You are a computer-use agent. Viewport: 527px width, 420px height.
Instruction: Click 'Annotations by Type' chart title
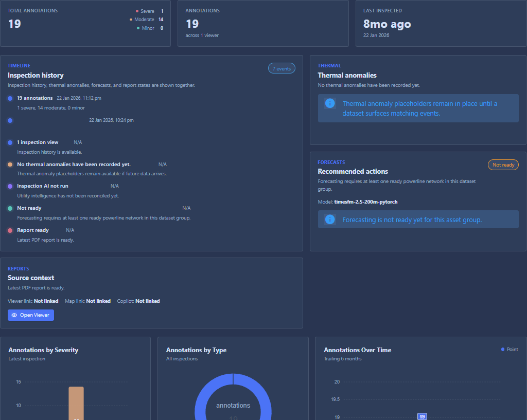pyautogui.click(x=196, y=350)
